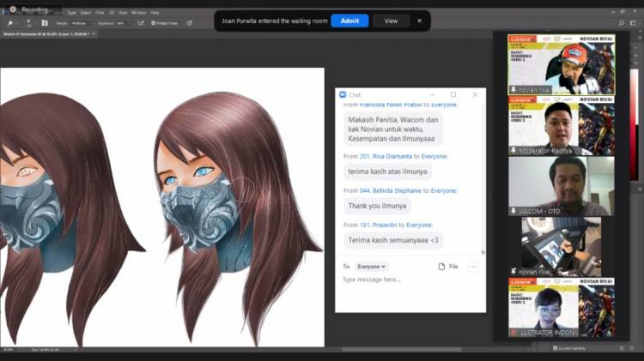This screenshot has height=361, width=644.
Task: Open the Dodge tool preset picker
Action: (x=12, y=23)
